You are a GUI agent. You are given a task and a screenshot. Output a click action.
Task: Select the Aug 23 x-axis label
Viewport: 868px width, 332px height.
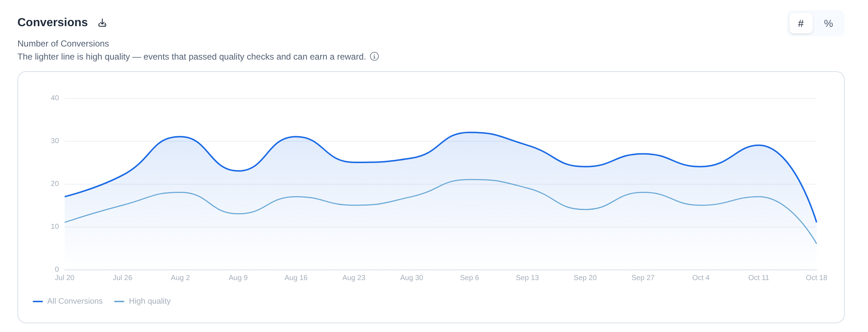click(x=354, y=278)
